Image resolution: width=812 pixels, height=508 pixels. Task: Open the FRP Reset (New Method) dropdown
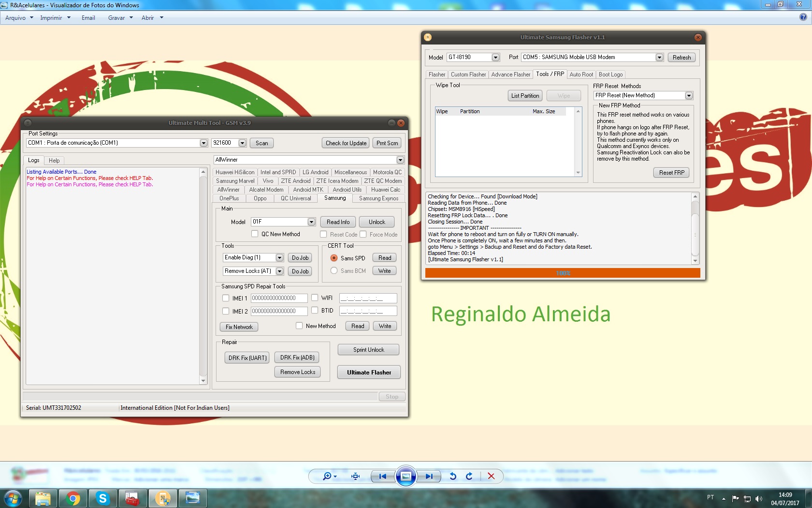(689, 96)
